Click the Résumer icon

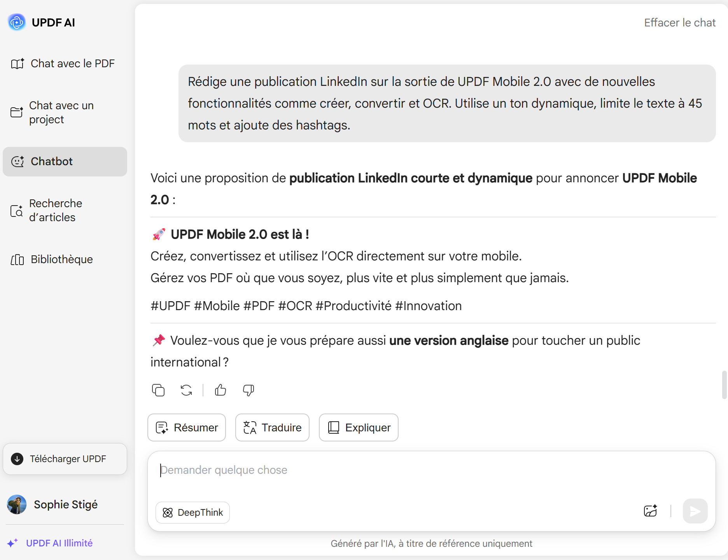pos(162,427)
